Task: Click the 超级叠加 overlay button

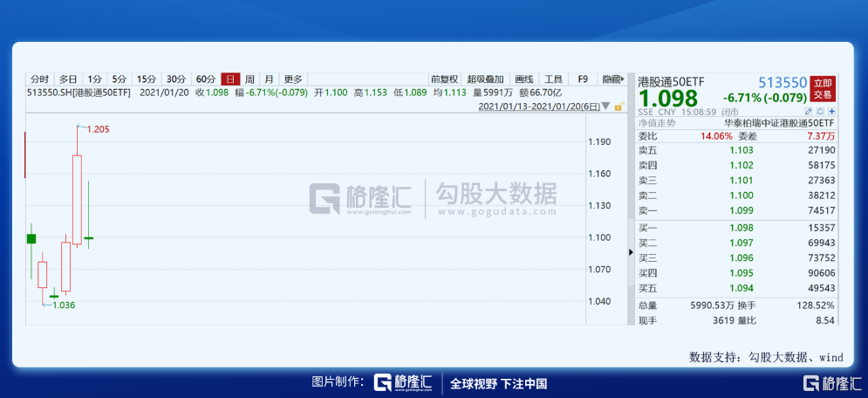Action: pos(485,79)
